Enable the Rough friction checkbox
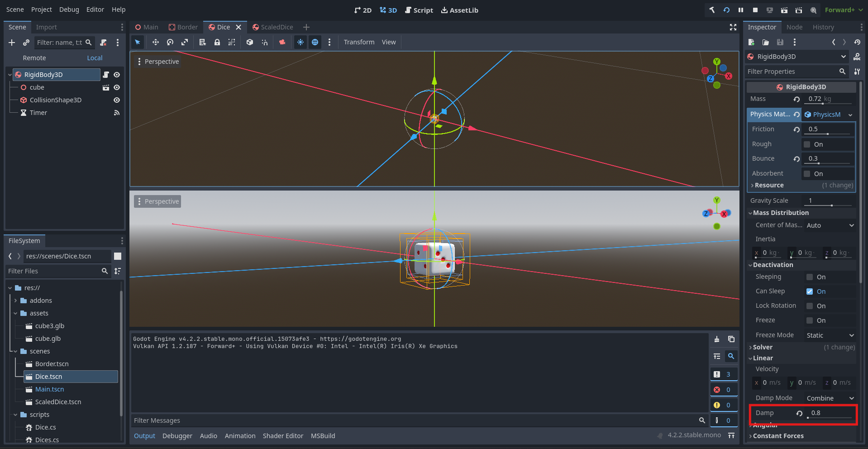The width and height of the screenshot is (868, 449). click(x=807, y=144)
